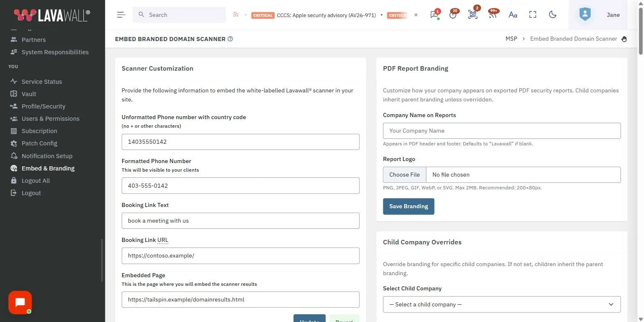
Task: Enter fullscreen with the expand icon
Action: pyautogui.click(x=533, y=15)
